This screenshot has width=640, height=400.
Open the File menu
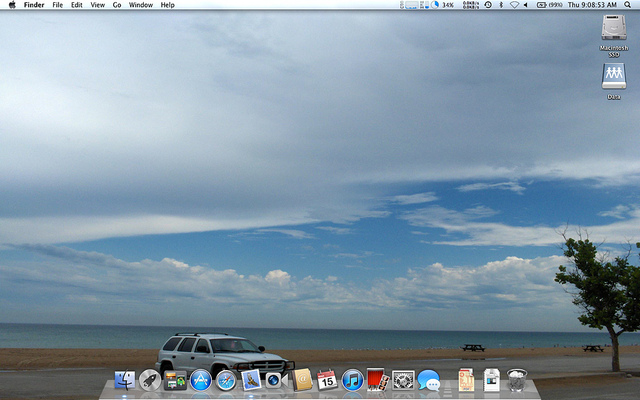(x=57, y=5)
